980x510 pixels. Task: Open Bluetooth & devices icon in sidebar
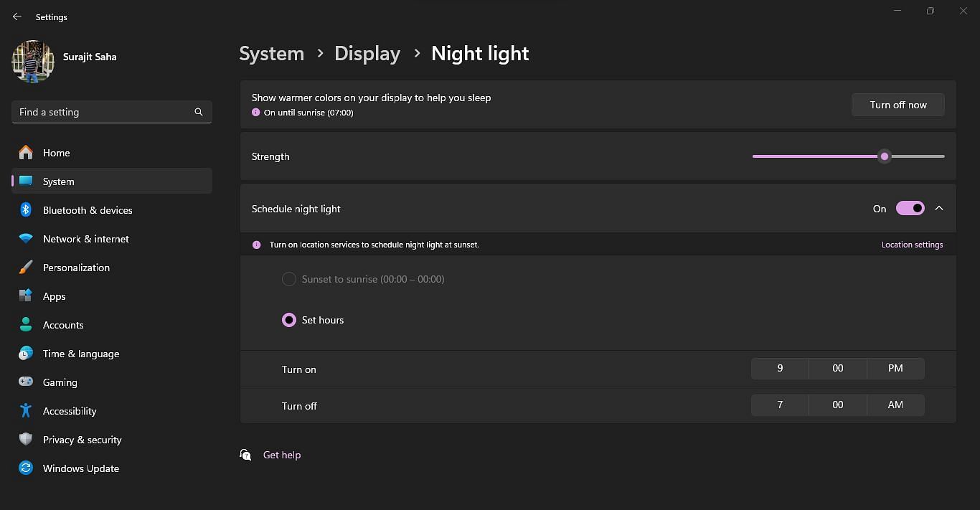coord(26,210)
